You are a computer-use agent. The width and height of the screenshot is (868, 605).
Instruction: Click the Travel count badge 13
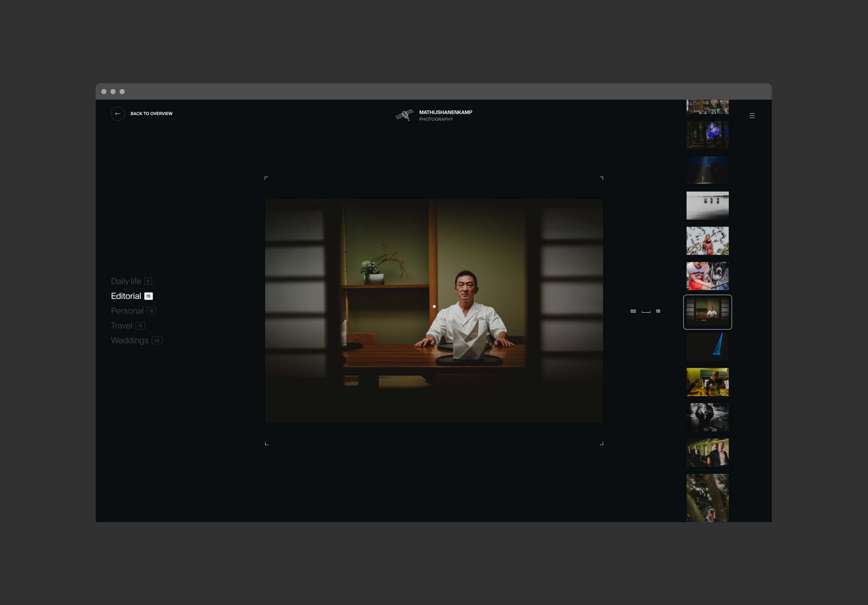click(140, 325)
